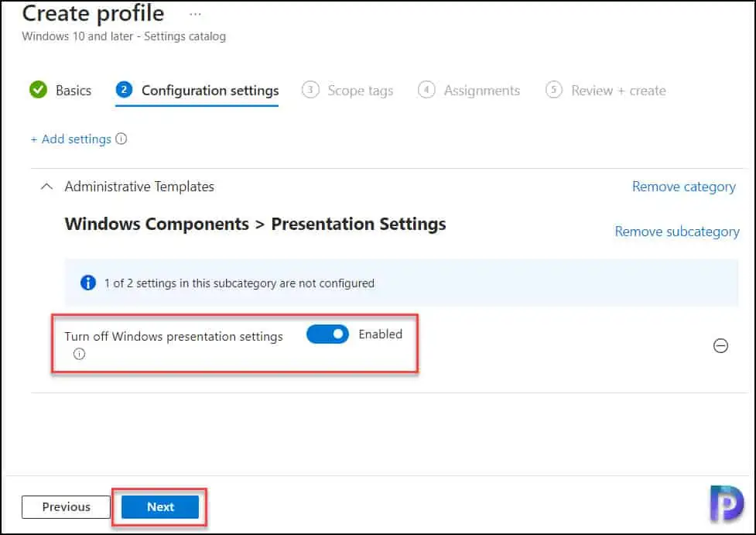Remove setting using the minus circle icon
The height and width of the screenshot is (535, 756).
[720, 345]
